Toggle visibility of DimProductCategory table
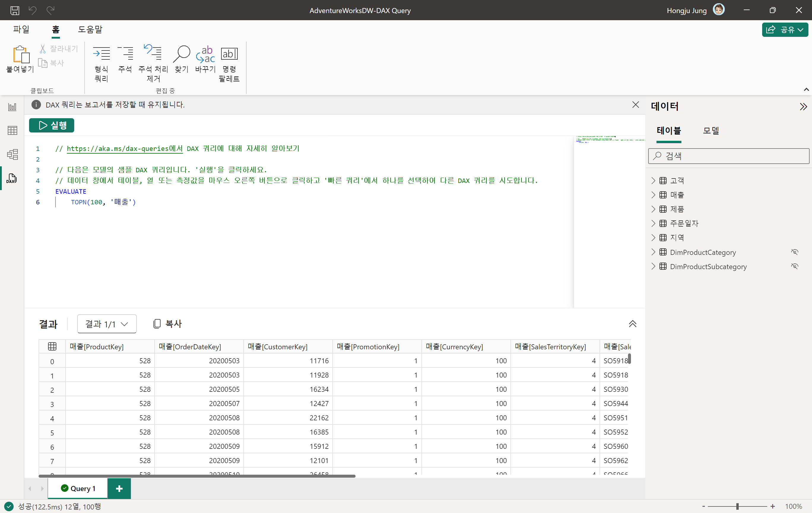 coord(794,252)
